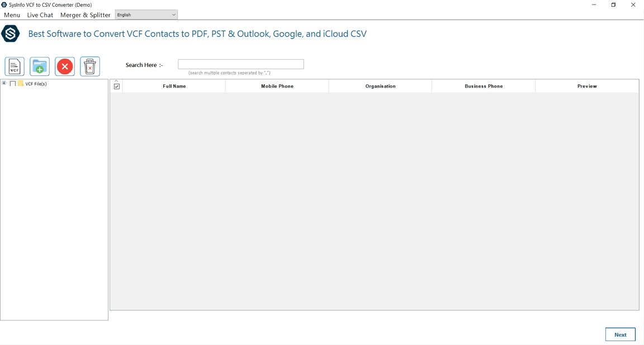Click the Business Phone column header
644x345 pixels.
484,86
